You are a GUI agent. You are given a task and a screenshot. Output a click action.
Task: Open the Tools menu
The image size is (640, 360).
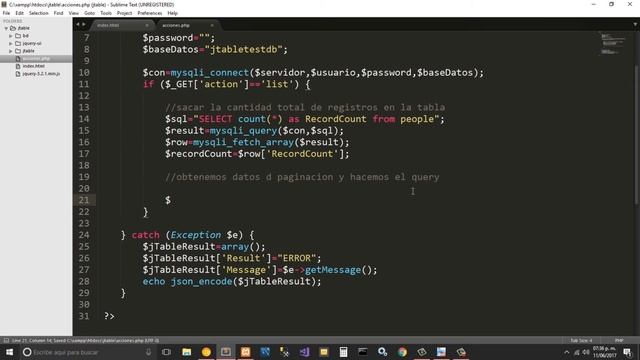[x=106, y=13]
